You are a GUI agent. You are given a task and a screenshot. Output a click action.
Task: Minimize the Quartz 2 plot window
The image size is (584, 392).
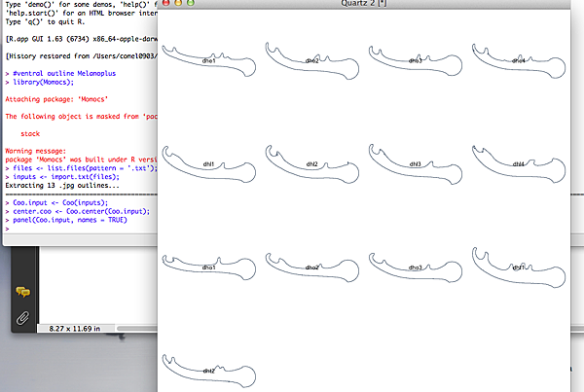(178, 3)
